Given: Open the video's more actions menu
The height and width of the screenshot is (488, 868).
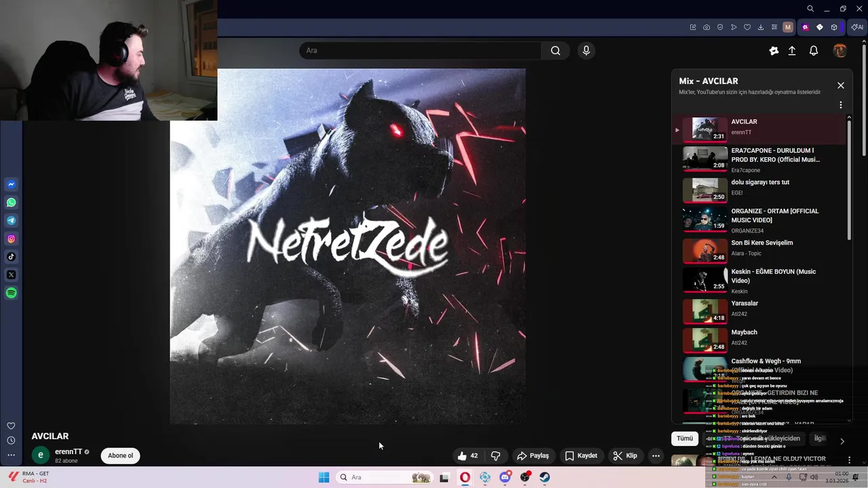Looking at the screenshot, I should pyautogui.click(x=656, y=455).
